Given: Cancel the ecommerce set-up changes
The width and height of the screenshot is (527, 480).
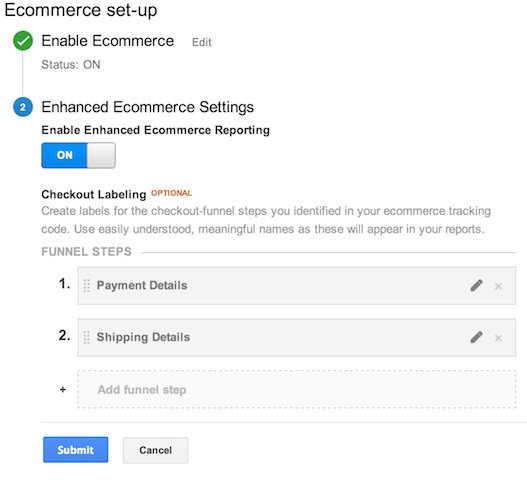Looking at the screenshot, I should pyautogui.click(x=155, y=450).
